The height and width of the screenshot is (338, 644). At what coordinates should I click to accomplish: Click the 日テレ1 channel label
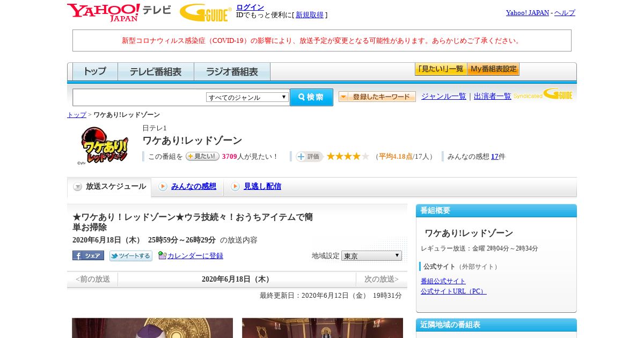coord(155,128)
